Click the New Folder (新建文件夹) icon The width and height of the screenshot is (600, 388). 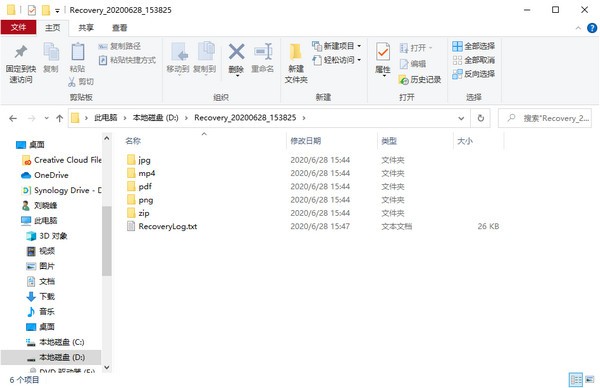tap(295, 52)
